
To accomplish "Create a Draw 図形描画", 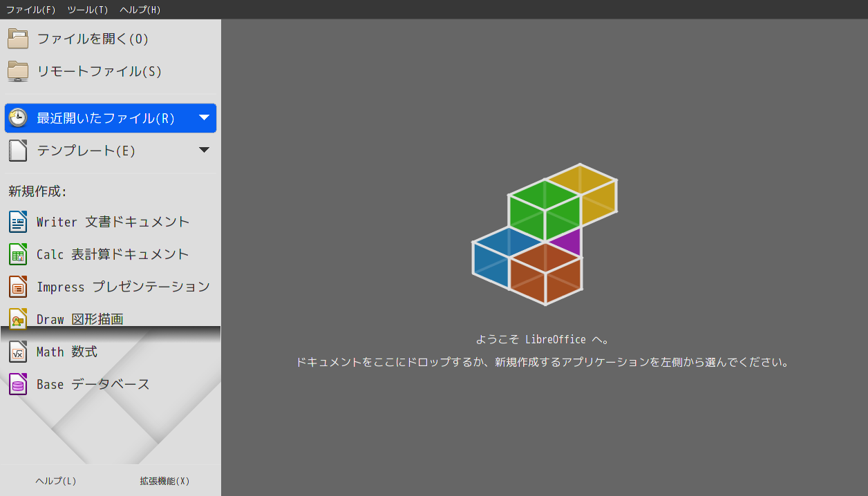I will pos(111,319).
